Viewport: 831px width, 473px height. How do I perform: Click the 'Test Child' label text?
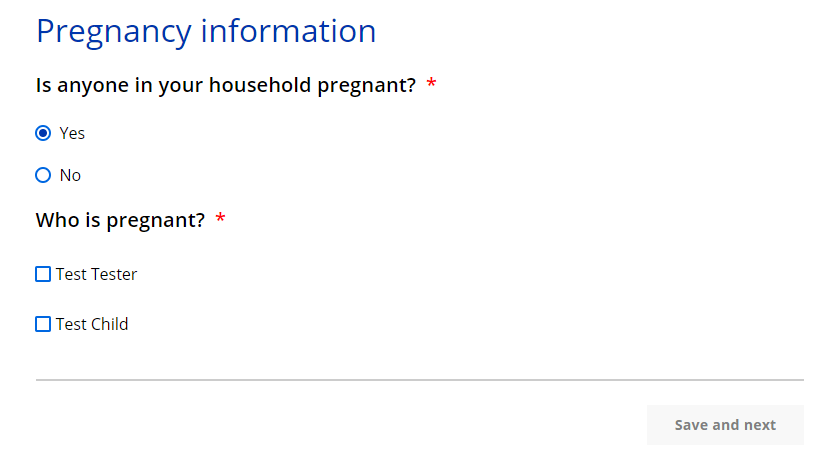click(92, 324)
